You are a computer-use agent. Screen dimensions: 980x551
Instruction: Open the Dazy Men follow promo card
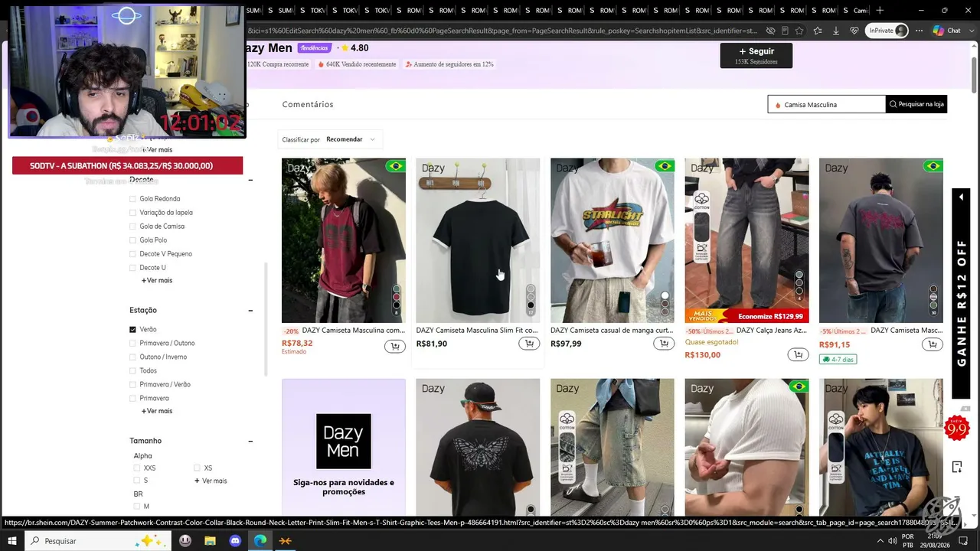(x=344, y=447)
